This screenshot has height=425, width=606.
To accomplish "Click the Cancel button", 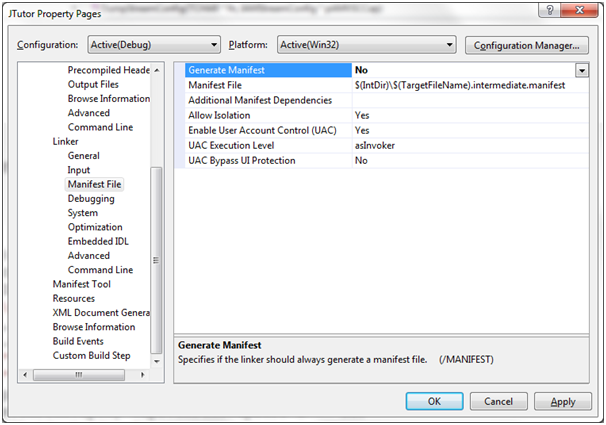I will coord(499,401).
